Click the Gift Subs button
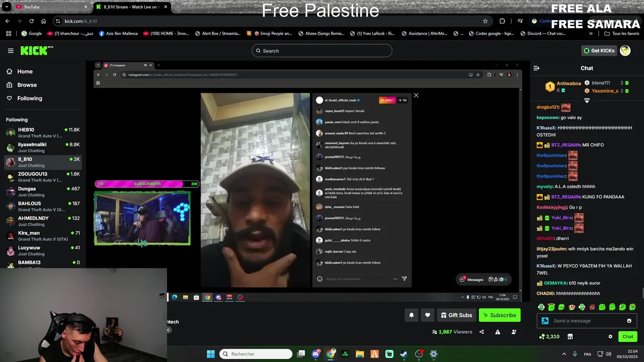Image resolution: width=644 pixels, height=362 pixels. 456,315
